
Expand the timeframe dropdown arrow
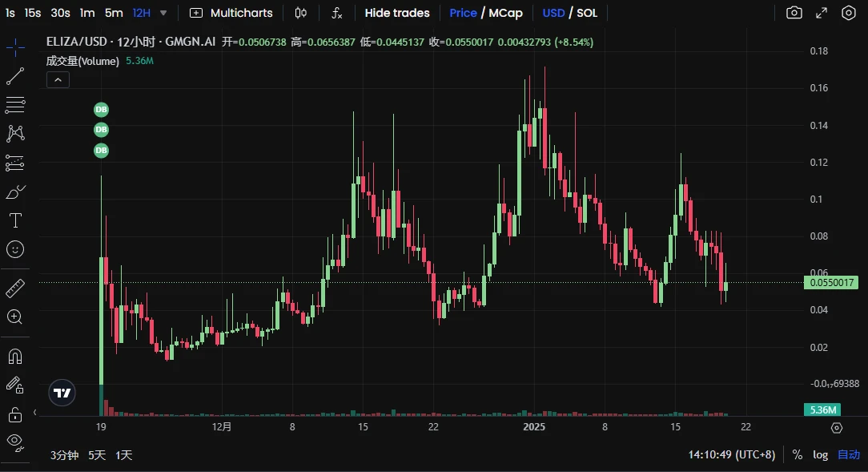click(163, 13)
